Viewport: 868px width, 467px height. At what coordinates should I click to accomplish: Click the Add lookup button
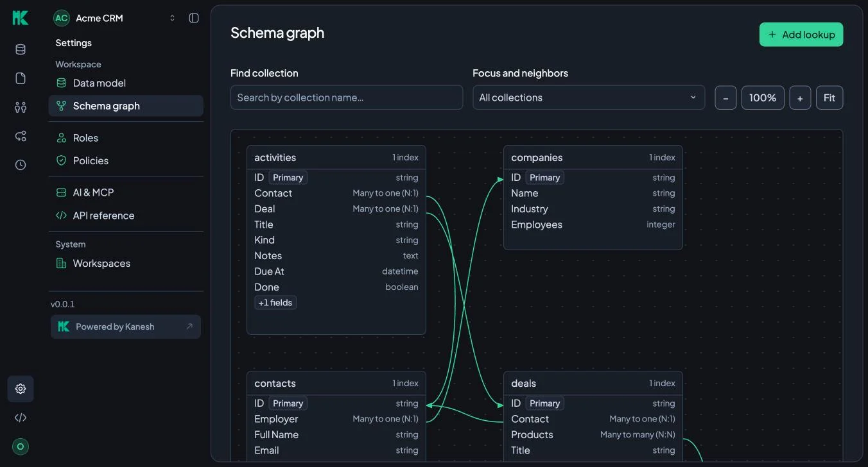pyautogui.click(x=801, y=35)
